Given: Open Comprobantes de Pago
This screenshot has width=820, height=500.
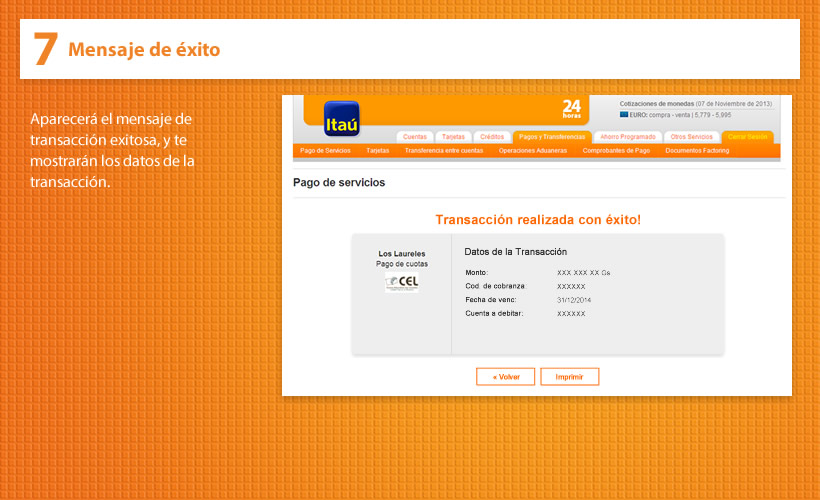Looking at the screenshot, I should pyautogui.click(x=616, y=151).
